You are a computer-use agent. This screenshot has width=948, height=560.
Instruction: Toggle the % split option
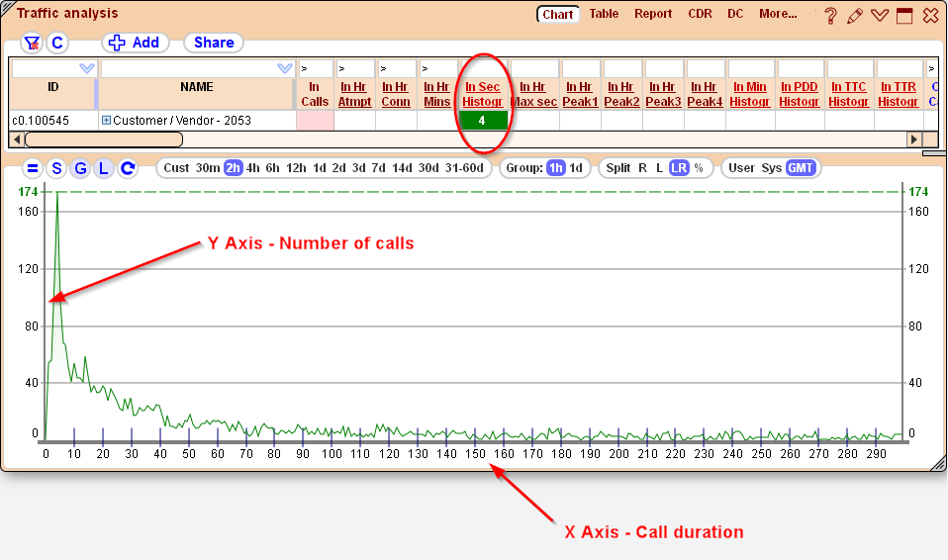[x=699, y=168]
